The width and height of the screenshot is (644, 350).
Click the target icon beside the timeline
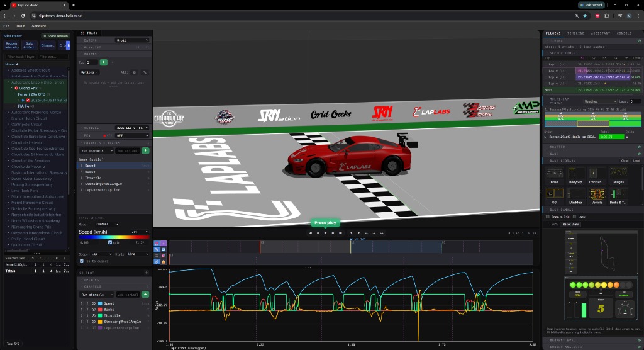click(x=164, y=256)
